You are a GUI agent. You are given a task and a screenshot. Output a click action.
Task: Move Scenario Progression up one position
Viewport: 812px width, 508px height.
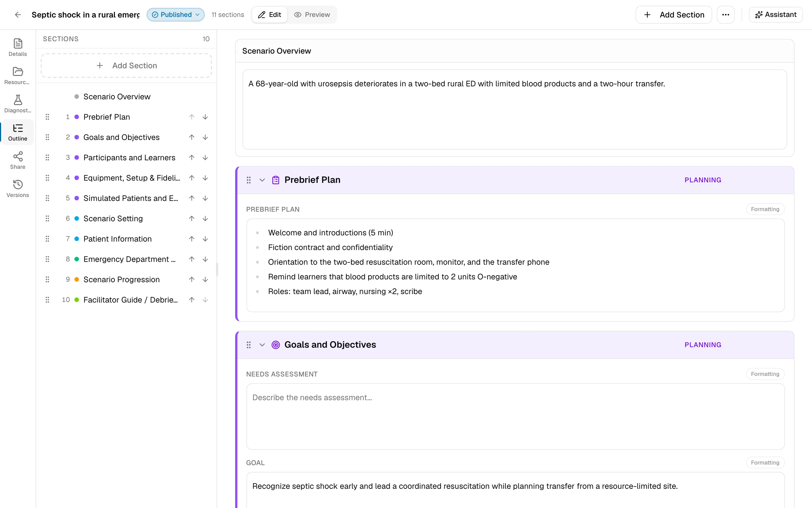tap(192, 279)
